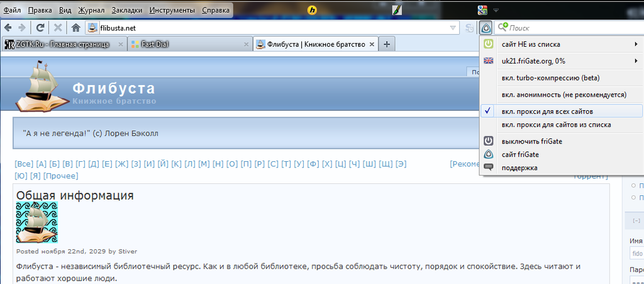Open a new tab with the plus button
644x284 pixels.
387,44
